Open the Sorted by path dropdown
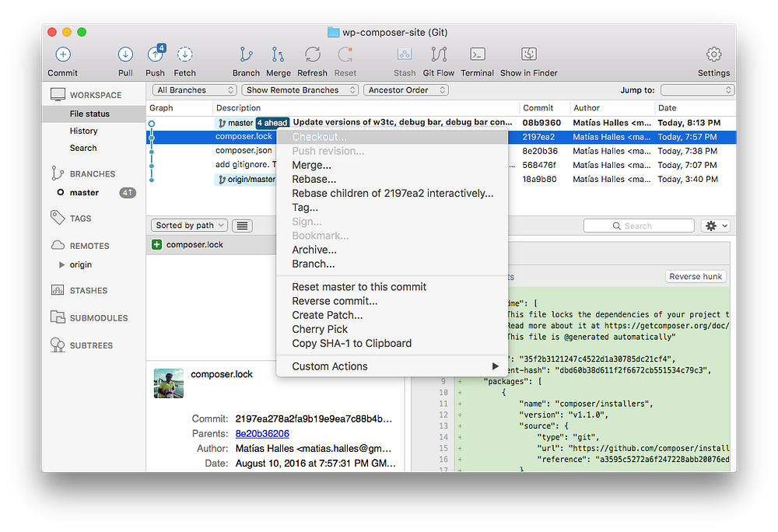Image resolution: width=778 pixels, height=532 pixels. pos(189,226)
